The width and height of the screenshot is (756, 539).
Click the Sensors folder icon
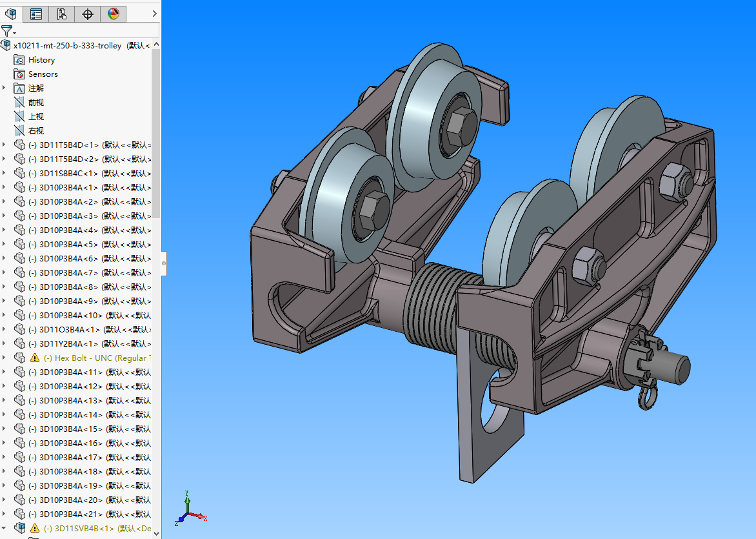[x=19, y=74]
